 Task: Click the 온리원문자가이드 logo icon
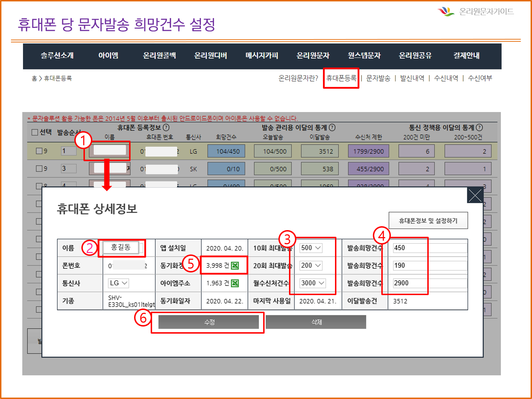tap(446, 12)
